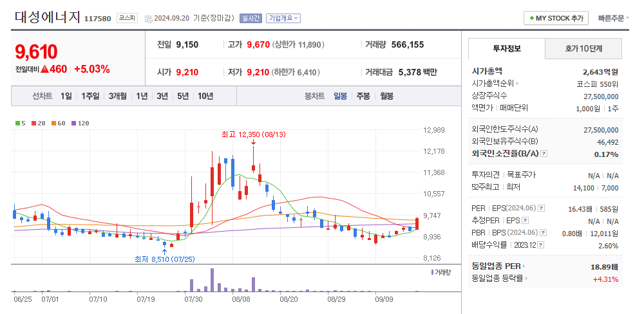Click the green 5-day moving average legend swatch

17,123
